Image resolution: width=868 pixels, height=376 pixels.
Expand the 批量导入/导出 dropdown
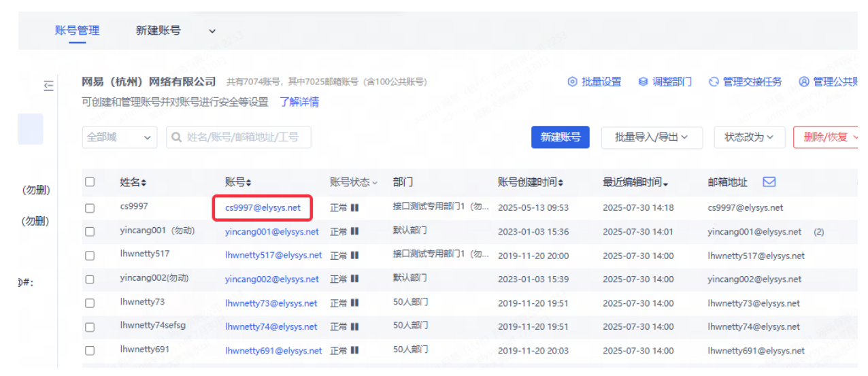652,137
